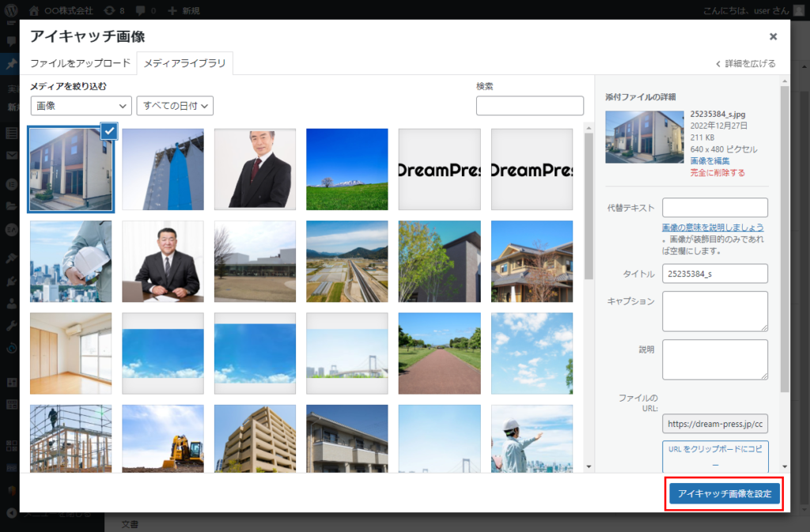
Task: Focus the 検索 search field
Action: [529, 106]
